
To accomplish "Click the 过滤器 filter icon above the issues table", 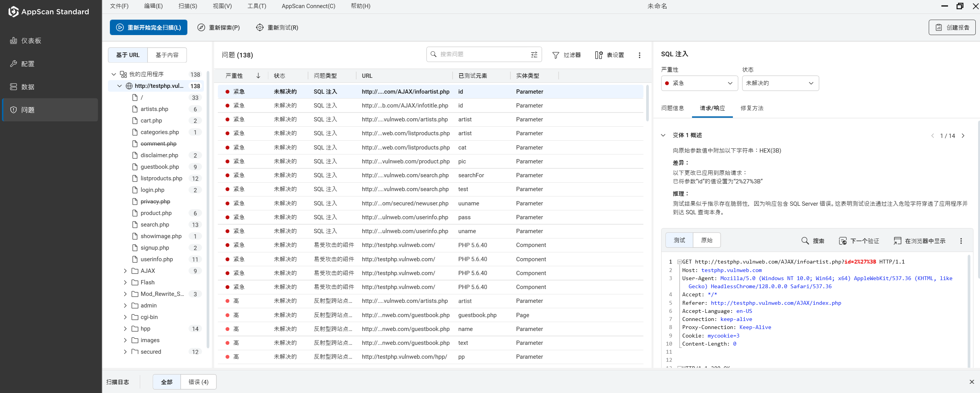I will (556, 55).
